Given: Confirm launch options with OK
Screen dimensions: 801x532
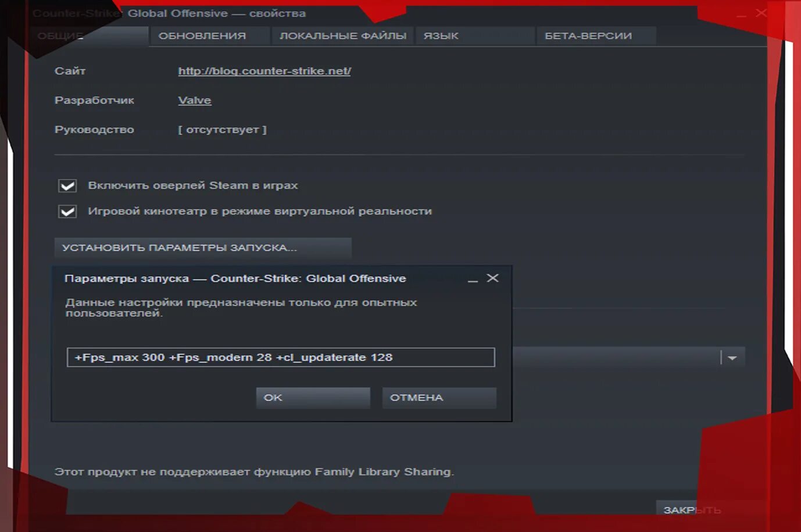Looking at the screenshot, I should coord(313,398).
